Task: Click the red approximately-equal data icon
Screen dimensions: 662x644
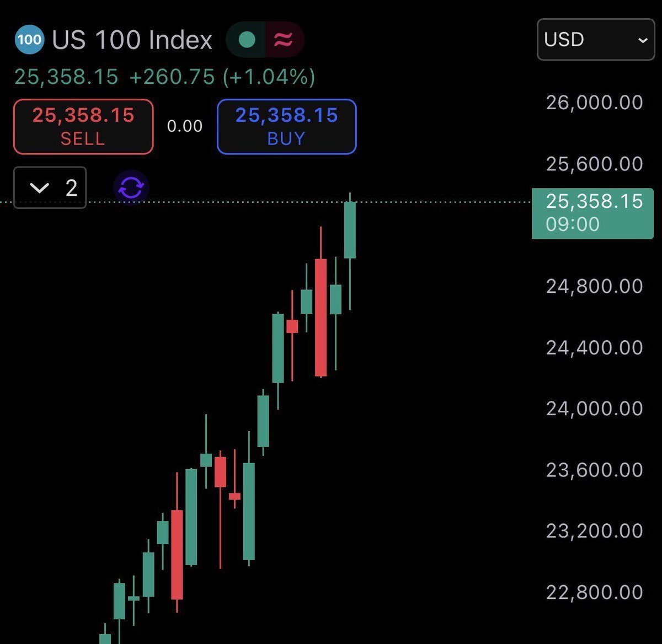Action: tap(284, 40)
